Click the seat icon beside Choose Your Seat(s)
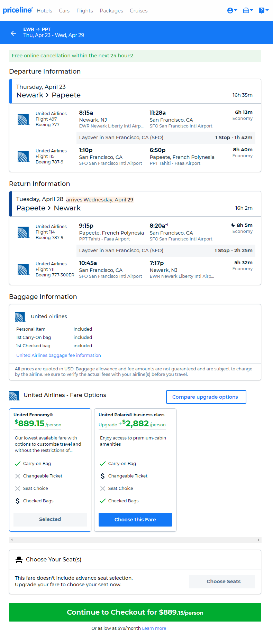 [19, 560]
